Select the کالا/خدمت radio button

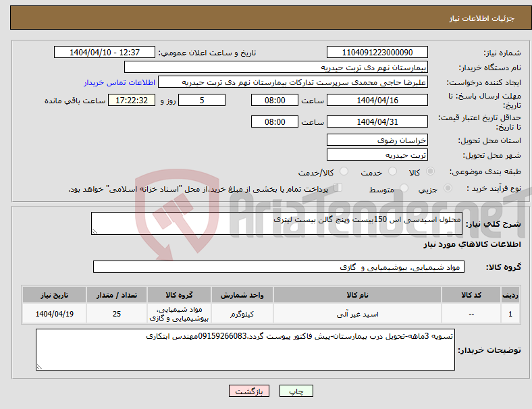344,171
